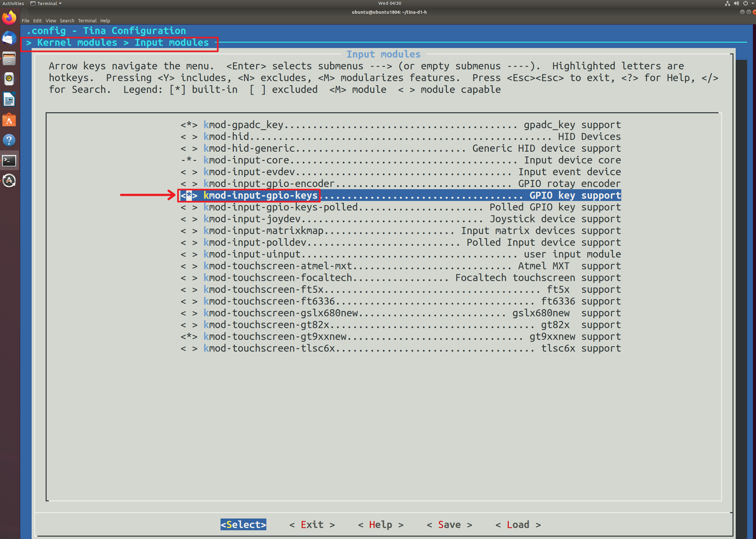The height and width of the screenshot is (539, 756).
Task: Toggle kmod-input-joydev option
Action: point(189,219)
